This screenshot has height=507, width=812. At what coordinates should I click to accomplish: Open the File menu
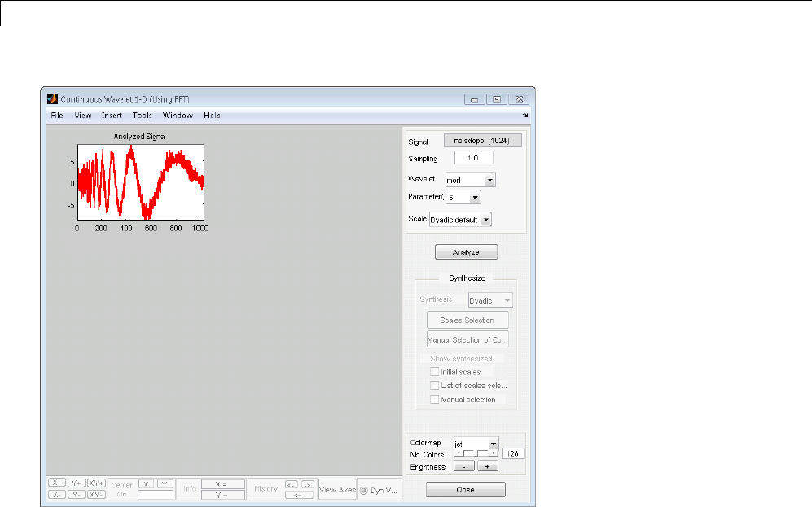pos(57,116)
